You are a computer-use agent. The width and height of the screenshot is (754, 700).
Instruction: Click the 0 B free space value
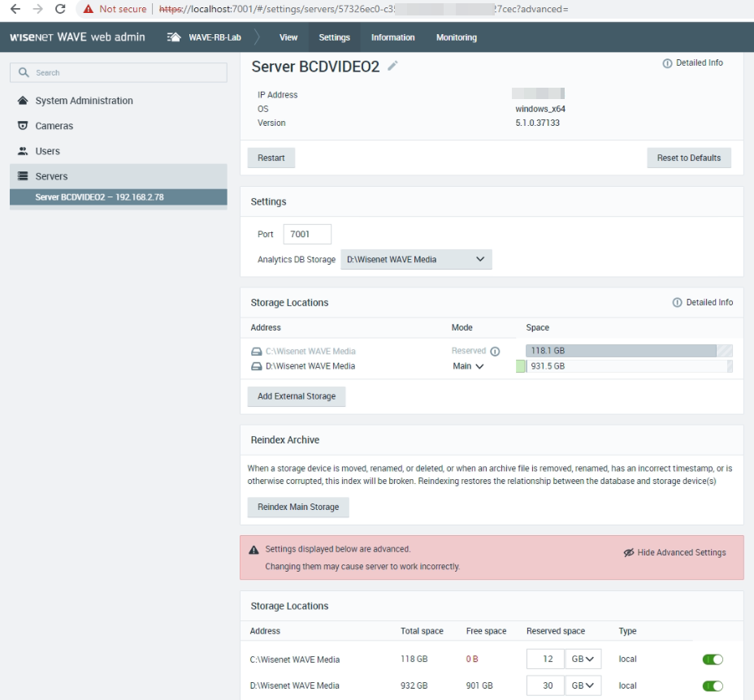click(x=472, y=659)
